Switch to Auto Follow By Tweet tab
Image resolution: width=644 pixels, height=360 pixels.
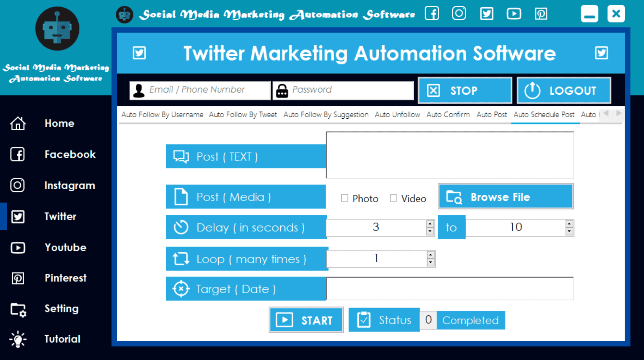tap(243, 115)
